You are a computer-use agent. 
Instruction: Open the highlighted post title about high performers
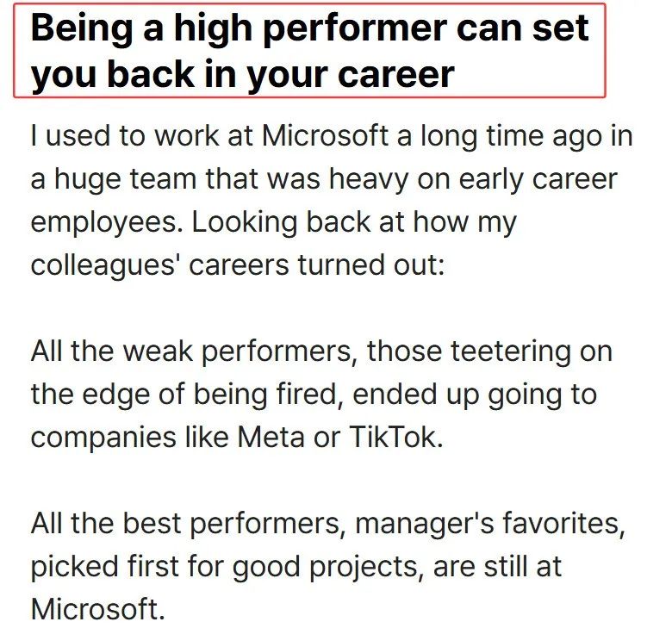coord(309,51)
